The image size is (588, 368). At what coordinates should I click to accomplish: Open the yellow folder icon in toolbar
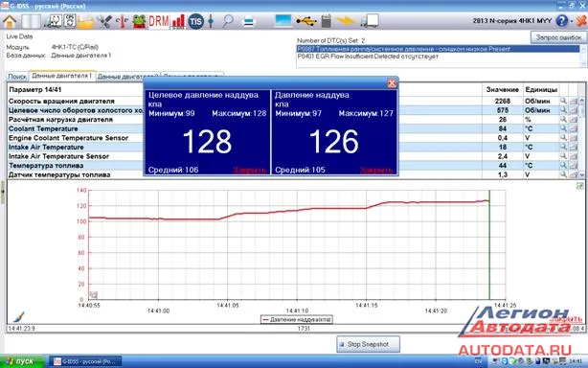(85, 21)
